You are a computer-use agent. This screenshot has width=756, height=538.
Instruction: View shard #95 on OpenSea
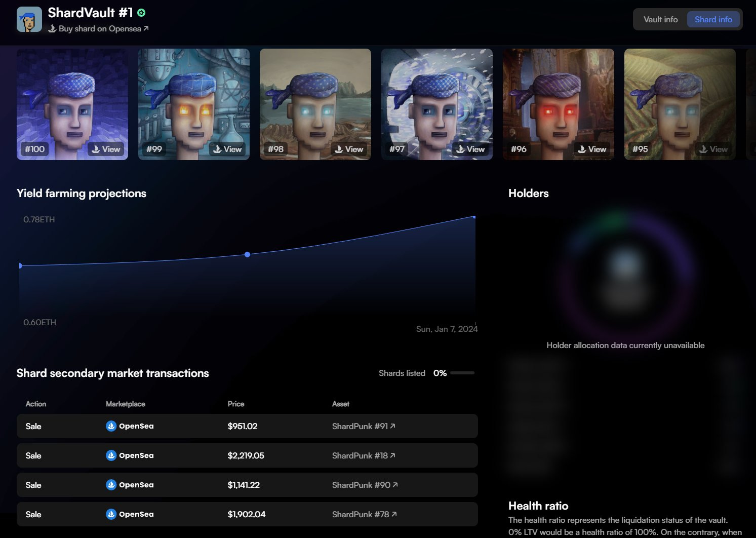tap(713, 149)
